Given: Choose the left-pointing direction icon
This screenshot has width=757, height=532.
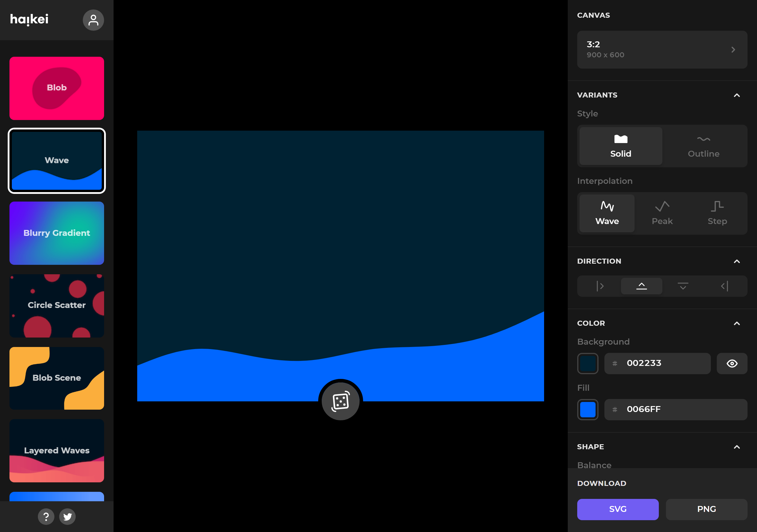Looking at the screenshot, I should tap(724, 286).
